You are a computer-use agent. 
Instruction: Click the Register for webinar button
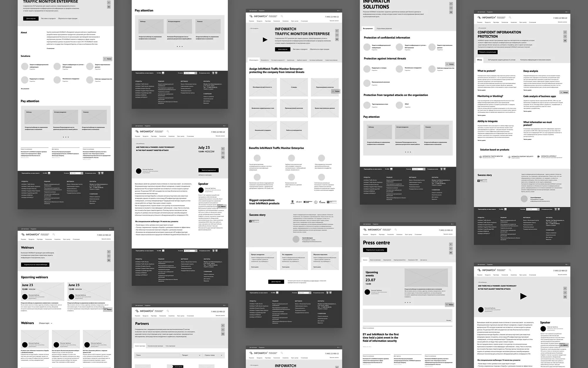point(208,170)
